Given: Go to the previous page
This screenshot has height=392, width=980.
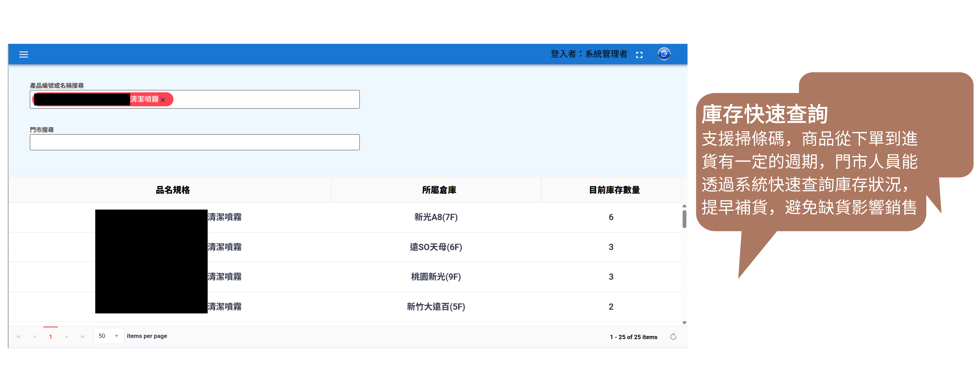Looking at the screenshot, I should pyautogui.click(x=35, y=336).
